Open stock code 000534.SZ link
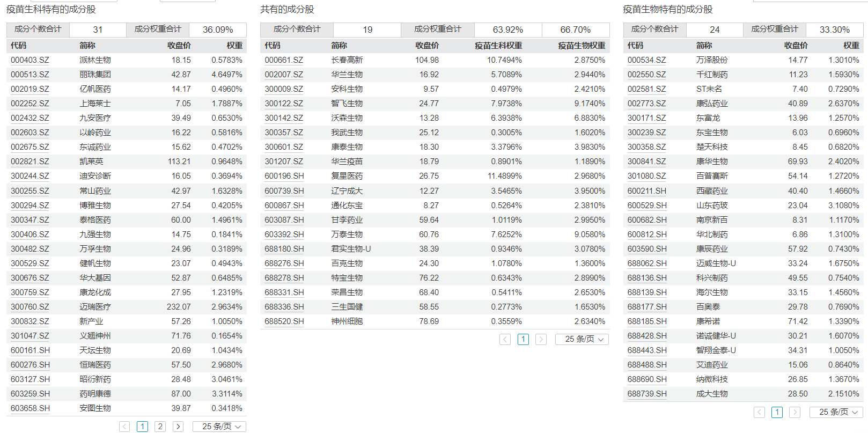The image size is (868, 433). pos(647,60)
